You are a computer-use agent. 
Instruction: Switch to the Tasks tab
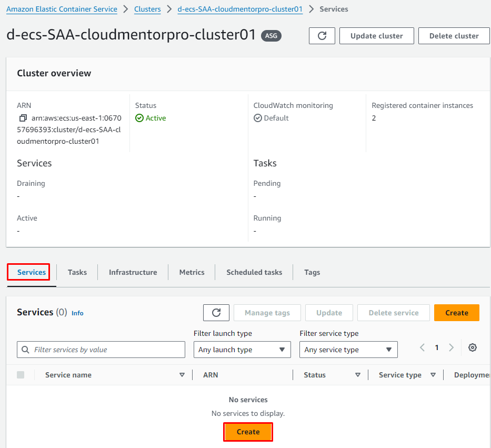[x=77, y=272]
